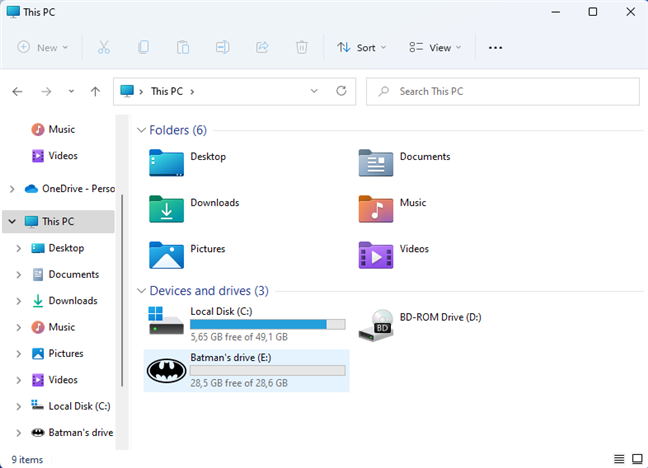The width and height of the screenshot is (648, 468).
Task: Collapse the This PC tree node
Action: point(12,222)
